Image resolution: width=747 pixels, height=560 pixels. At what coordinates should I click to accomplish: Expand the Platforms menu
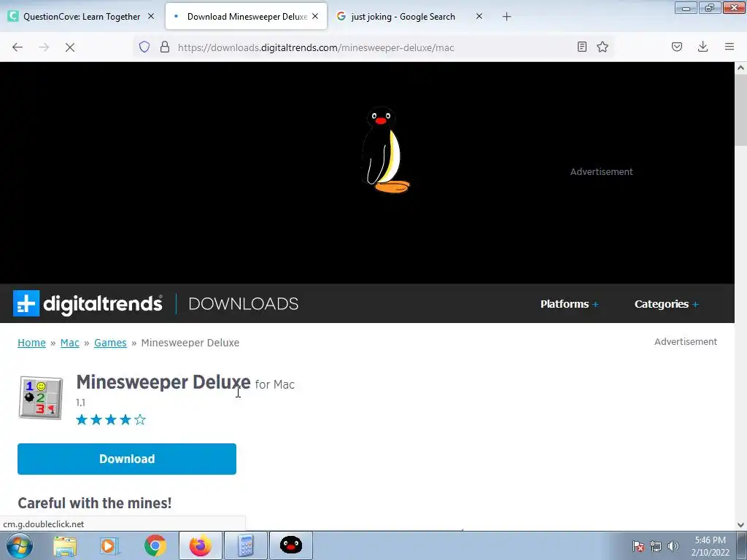point(569,304)
